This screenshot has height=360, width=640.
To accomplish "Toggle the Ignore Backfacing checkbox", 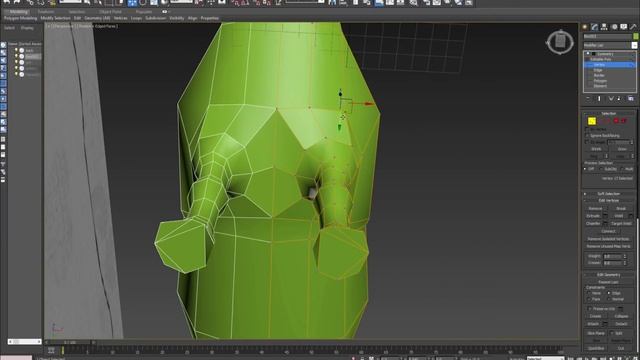I will (587, 136).
